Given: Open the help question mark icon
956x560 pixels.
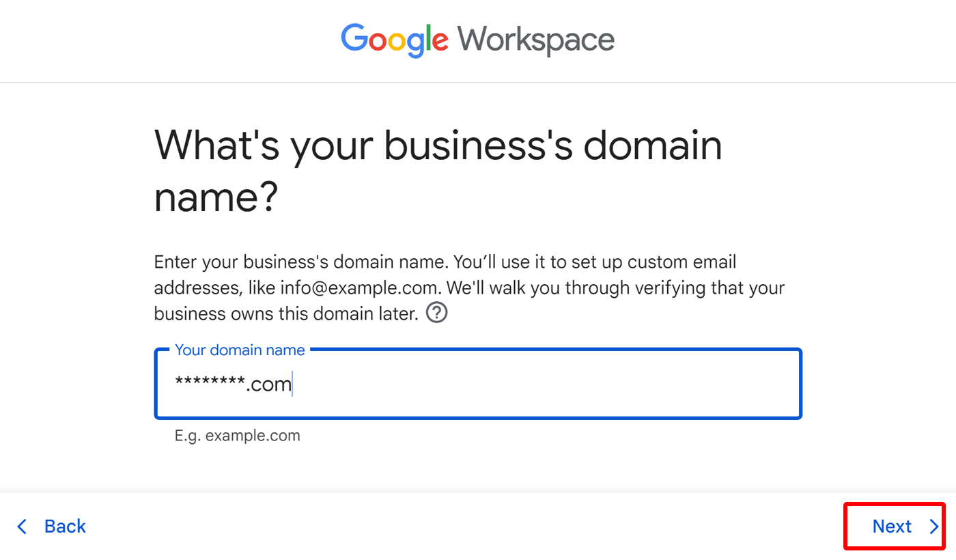Looking at the screenshot, I should pyautogui.click(x=436, y=313).
